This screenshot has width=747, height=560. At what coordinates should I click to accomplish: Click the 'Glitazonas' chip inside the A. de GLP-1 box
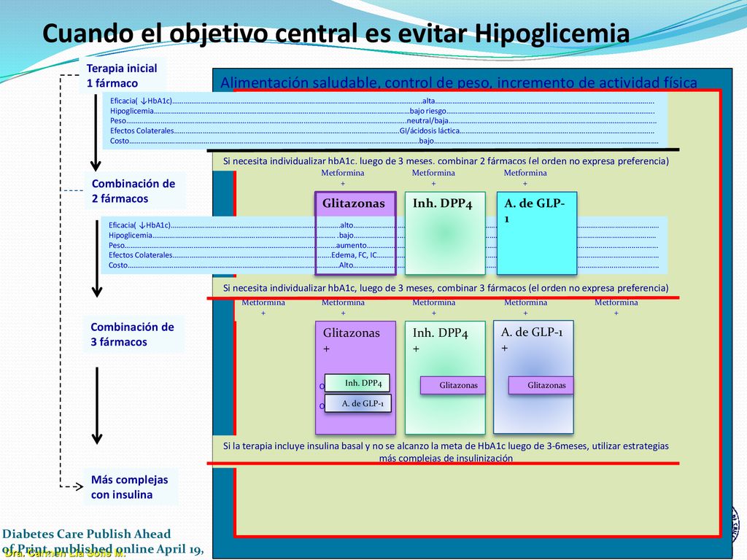click(541, 385)
